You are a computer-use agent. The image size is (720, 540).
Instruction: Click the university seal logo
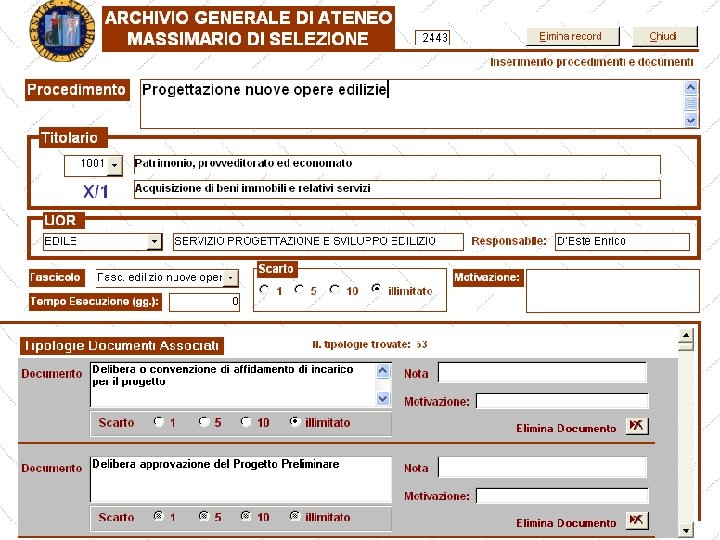tap(62, 30)
